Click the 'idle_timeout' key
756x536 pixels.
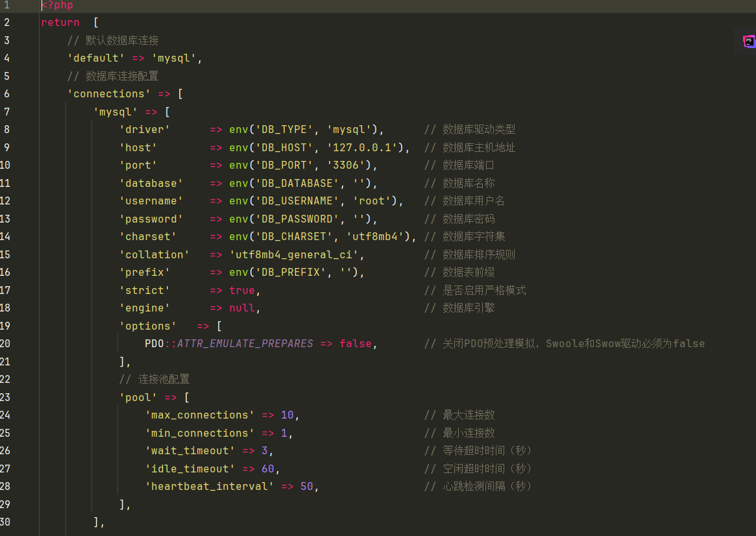point(190,469)
